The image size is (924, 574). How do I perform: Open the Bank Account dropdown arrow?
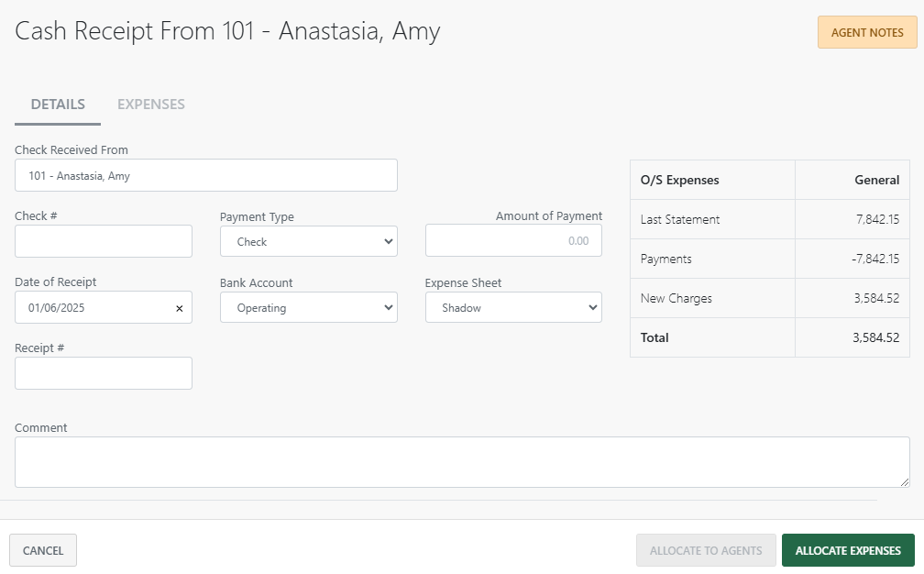(389, 307)
